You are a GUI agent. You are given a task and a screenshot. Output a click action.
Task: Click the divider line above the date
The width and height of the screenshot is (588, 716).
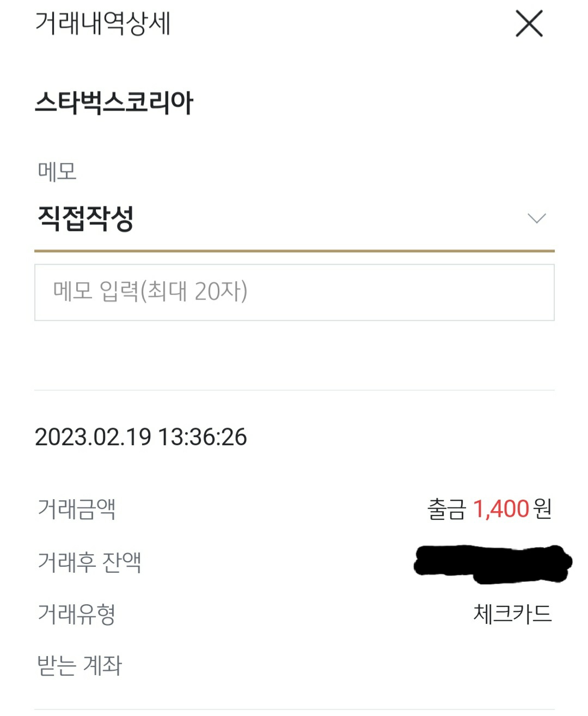(294, 390)
